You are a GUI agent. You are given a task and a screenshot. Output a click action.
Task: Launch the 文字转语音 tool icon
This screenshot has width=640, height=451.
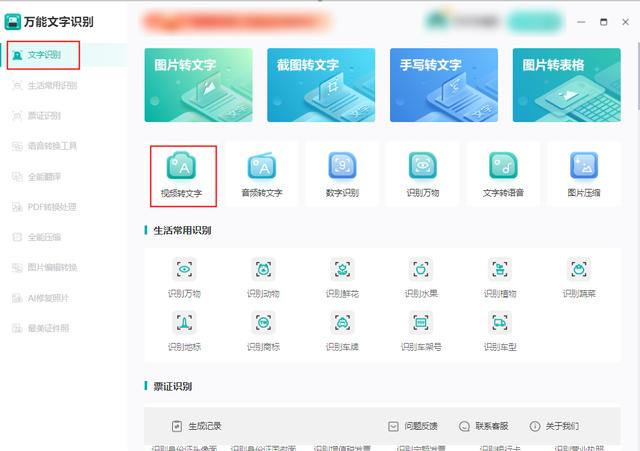(x=503, y=166)
